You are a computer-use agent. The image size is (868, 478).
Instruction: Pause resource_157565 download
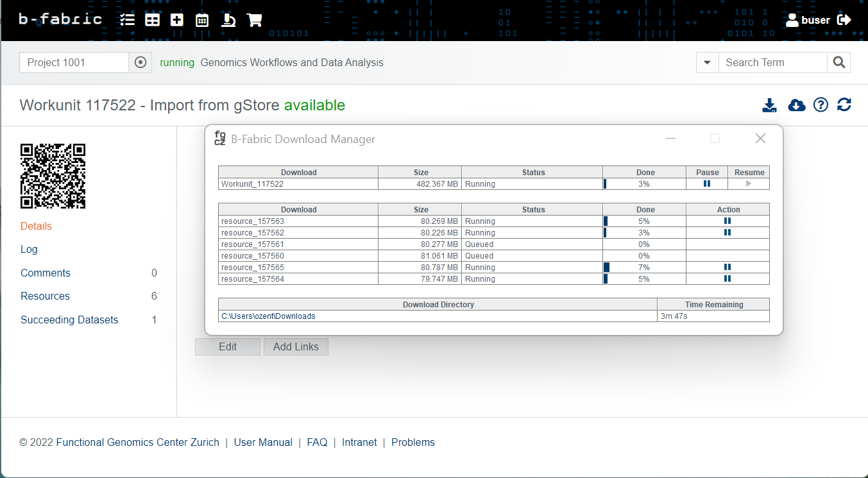pos(728,268)
